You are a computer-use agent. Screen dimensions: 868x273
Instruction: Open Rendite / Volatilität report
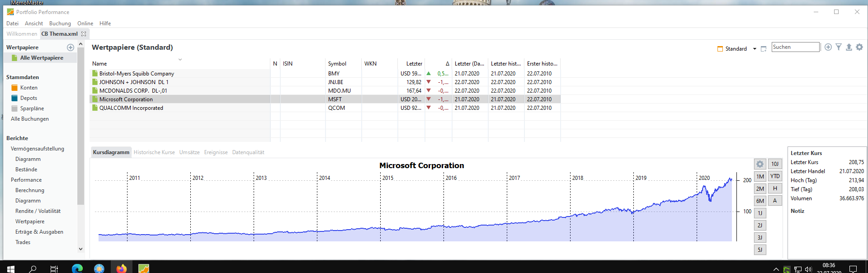coord(38,211)
